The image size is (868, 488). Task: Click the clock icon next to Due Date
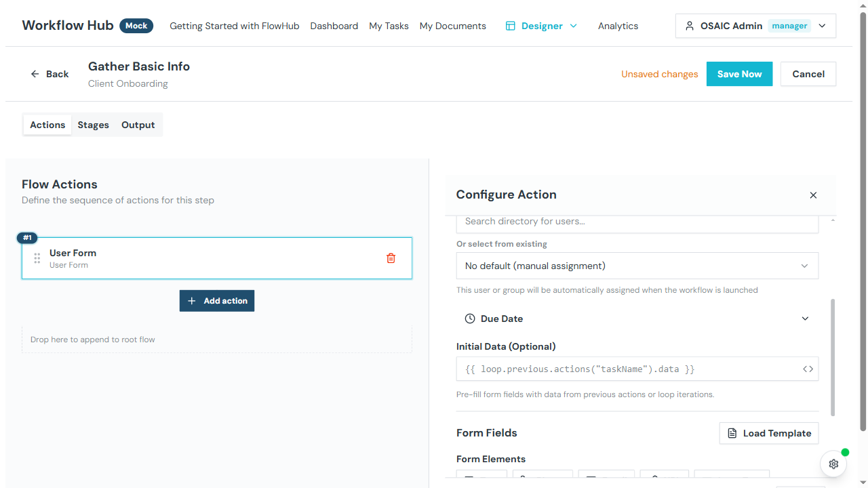point(469,318)
